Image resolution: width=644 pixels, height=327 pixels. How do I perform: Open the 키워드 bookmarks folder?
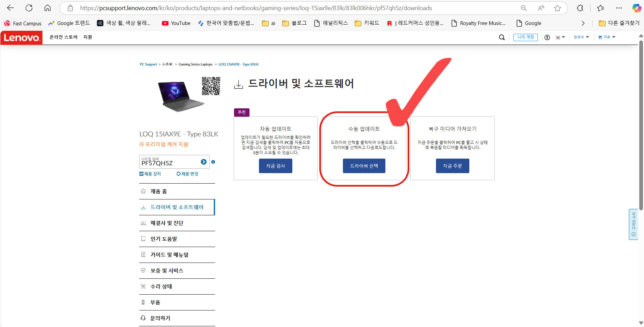367,23
